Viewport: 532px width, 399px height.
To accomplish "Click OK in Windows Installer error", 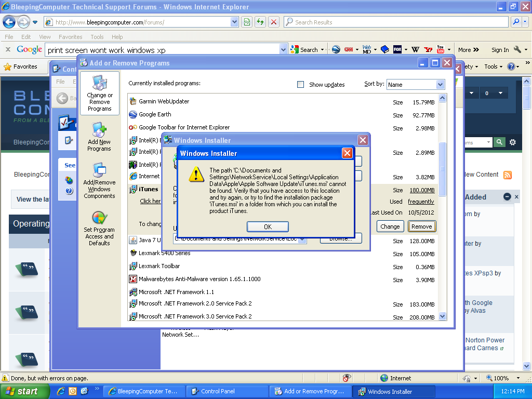I will [268, 227].
